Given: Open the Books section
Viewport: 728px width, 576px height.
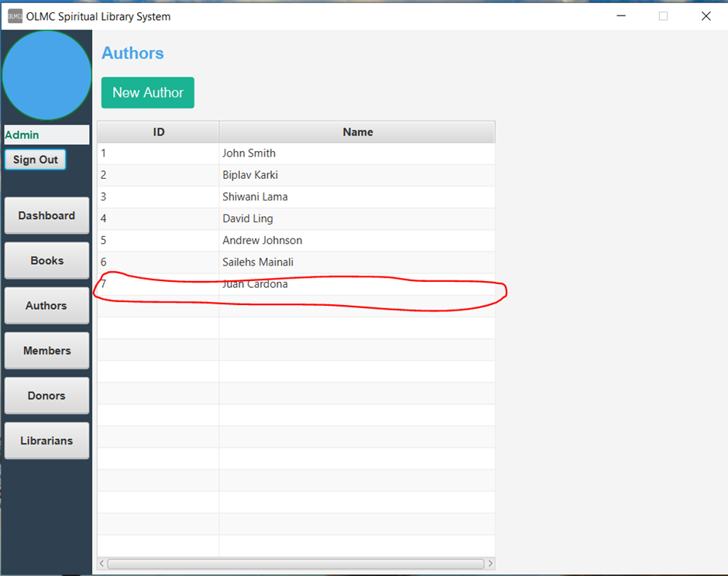Looking at the screenshot, I should [46, 260].
